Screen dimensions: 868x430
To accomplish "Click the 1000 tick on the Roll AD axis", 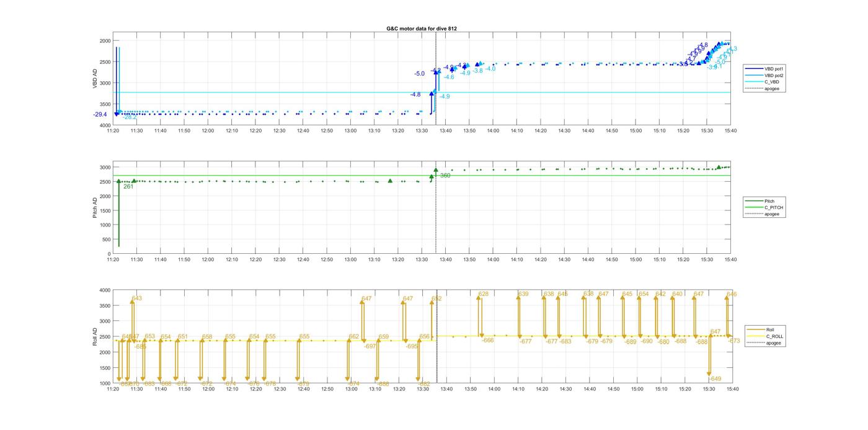I will pos(105,383).
